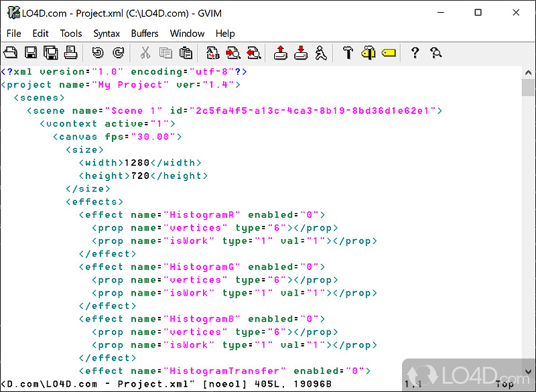
Task: Click the xml version declaration line
Action: pyautogui.click(x=124, y=72)
